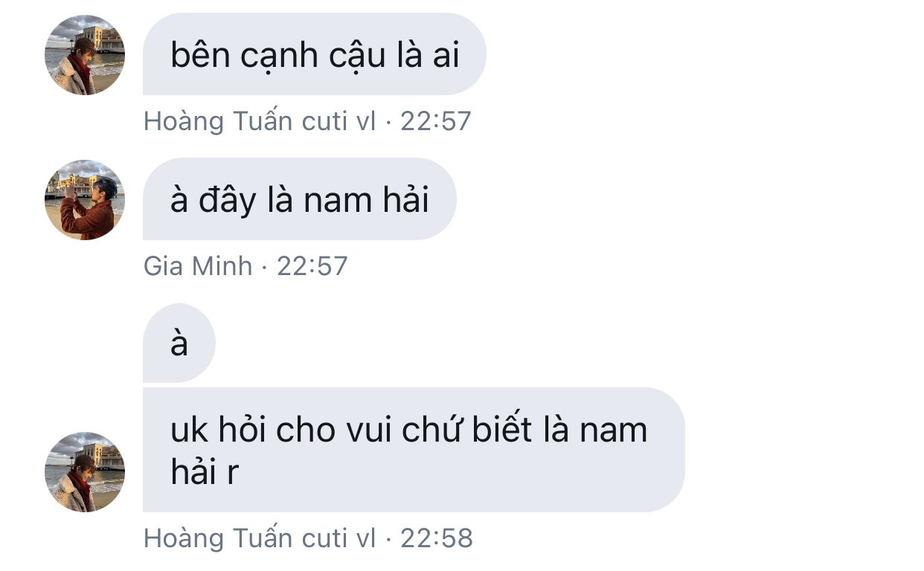Select the "bên cạnh cậu là ai" message bubble
Screen dimensions: 924x571
[315, 54]
